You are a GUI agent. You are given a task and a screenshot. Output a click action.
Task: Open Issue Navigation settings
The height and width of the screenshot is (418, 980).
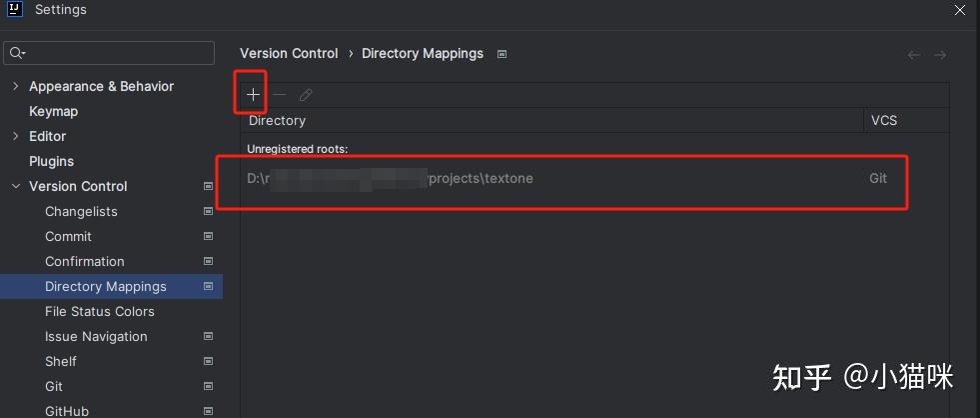tap(96, 336)
